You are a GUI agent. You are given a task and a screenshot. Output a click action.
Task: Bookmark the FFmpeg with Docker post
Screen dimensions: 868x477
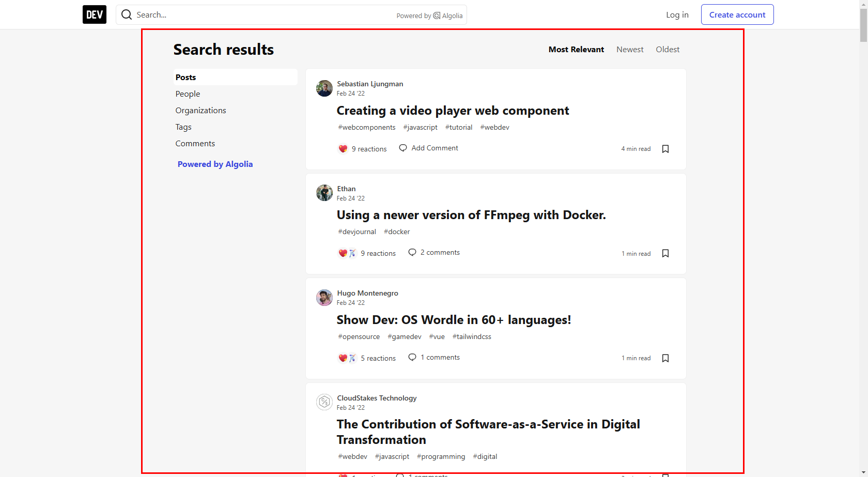coord(665,253)
